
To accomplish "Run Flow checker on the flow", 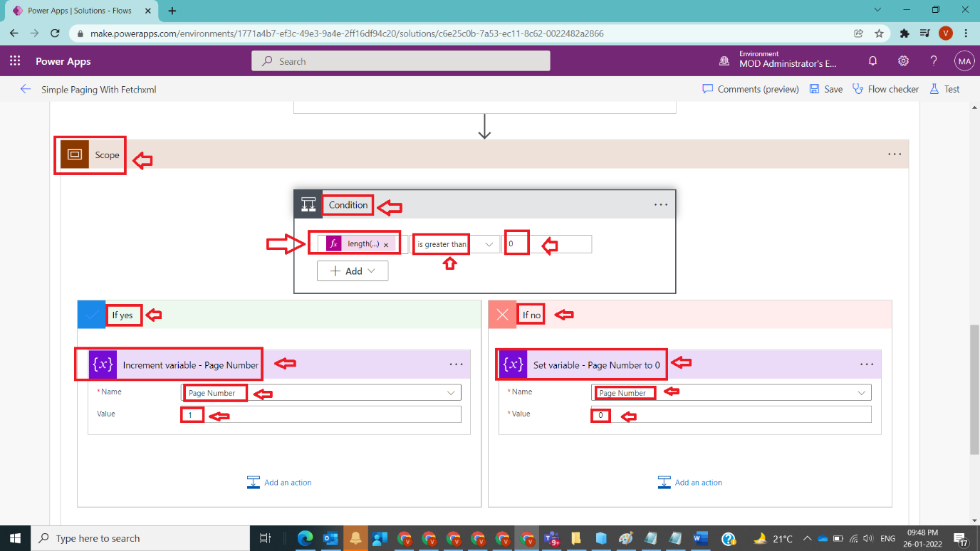I will point(885,88).
